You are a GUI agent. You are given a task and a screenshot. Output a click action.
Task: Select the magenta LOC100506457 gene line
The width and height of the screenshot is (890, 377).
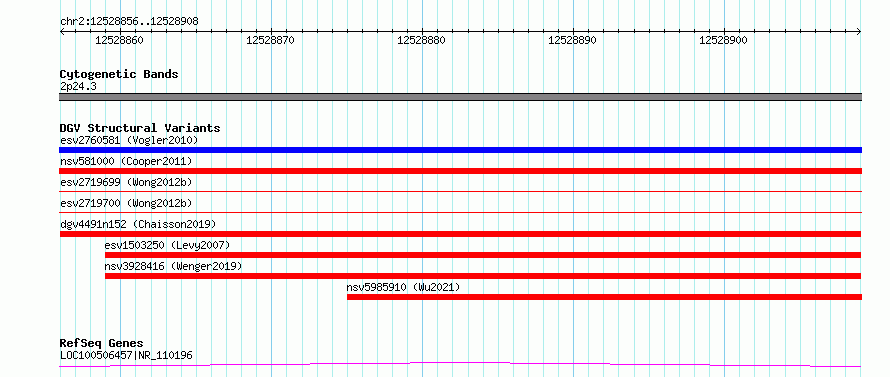(x=460, y=365)
